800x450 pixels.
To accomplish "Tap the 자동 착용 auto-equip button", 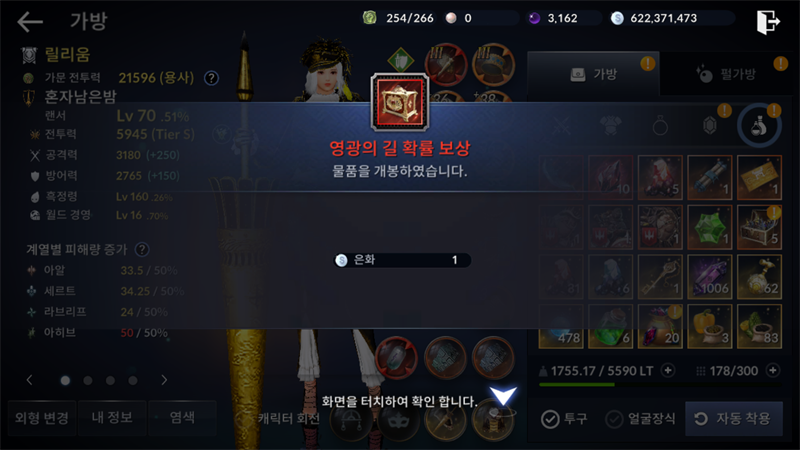I will [734, 419].
